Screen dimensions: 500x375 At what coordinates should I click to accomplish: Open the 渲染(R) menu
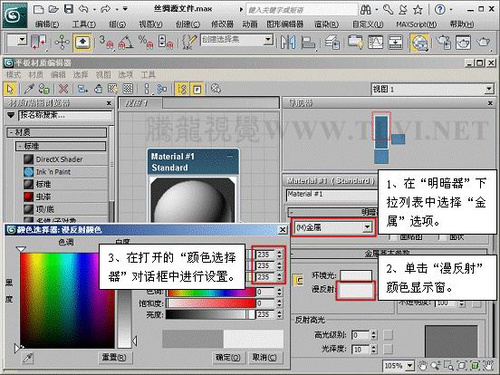(327, 24)
